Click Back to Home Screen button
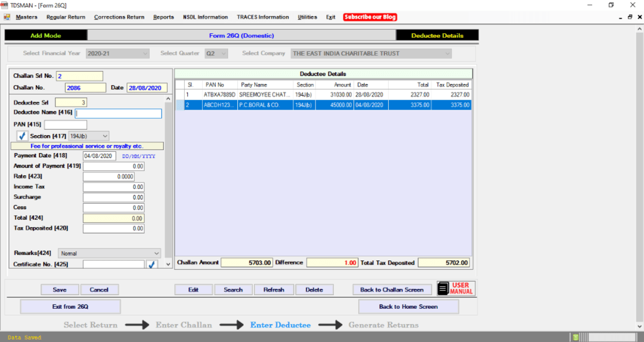644x342 pixels. pyautogui.click(x=408, y=306)
